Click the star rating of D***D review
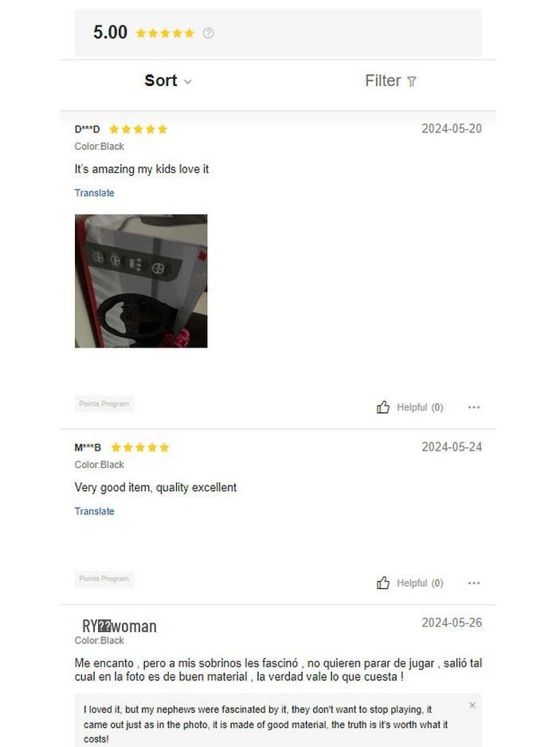Image resolution: width=560 pixels, height=747 pixels. click(138, 129)
